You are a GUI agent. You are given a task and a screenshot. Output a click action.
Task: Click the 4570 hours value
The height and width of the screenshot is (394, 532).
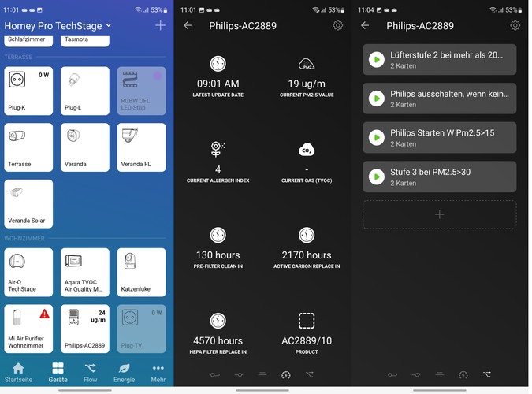[218, 340]
